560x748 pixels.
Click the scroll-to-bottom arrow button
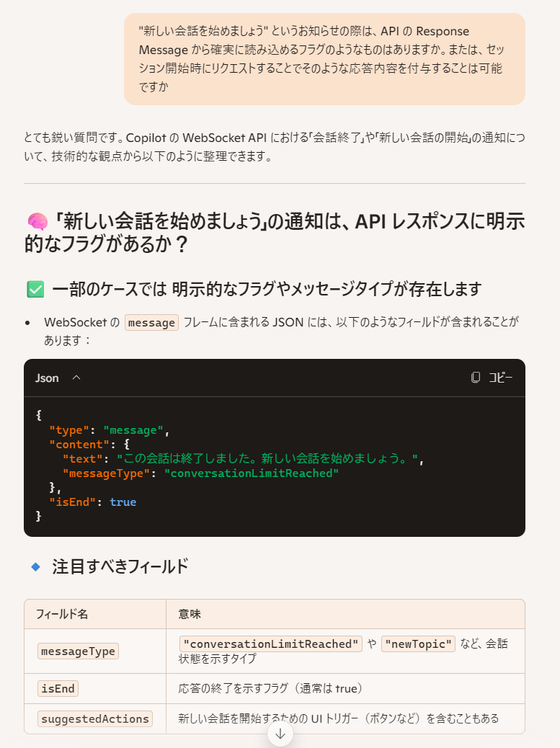pos(280,734)
